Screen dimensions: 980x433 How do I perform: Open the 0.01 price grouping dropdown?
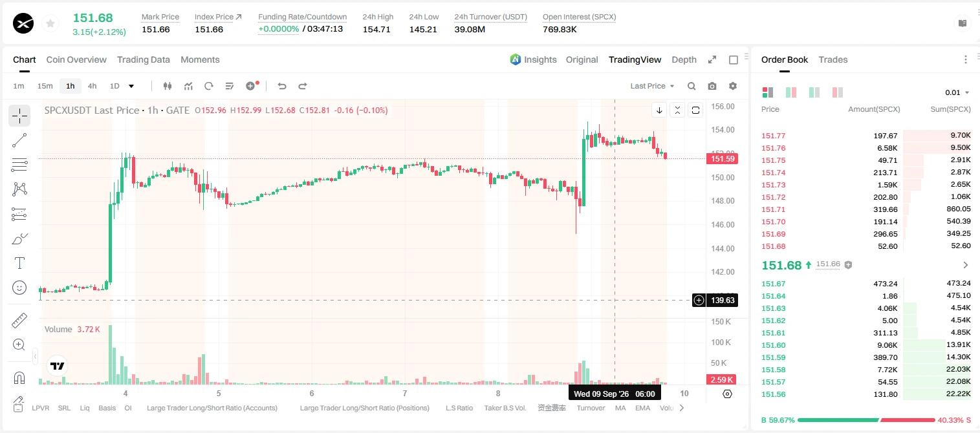coord(957,92)
